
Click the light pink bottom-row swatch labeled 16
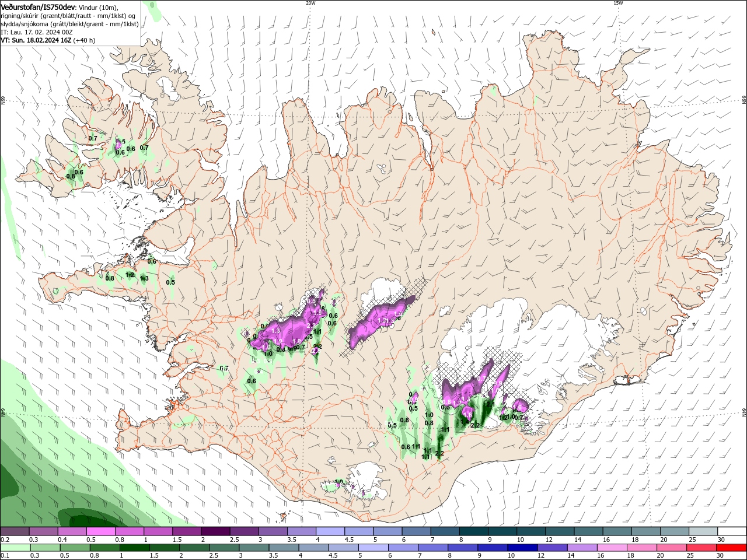click(611, 548)
